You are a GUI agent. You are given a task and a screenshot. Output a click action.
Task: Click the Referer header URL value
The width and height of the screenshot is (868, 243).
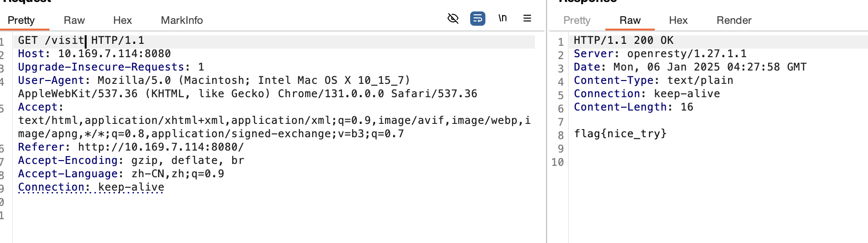tap(161, 147)
